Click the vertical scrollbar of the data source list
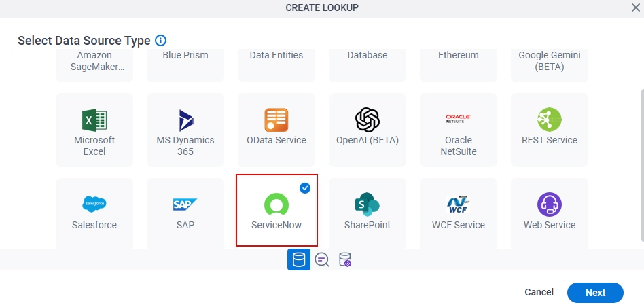 coord(642,164)
